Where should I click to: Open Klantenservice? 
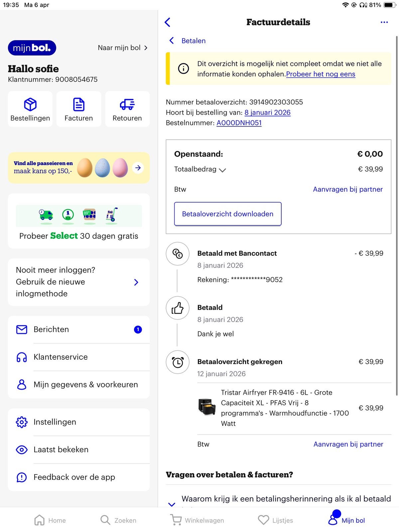pos(79,357)
